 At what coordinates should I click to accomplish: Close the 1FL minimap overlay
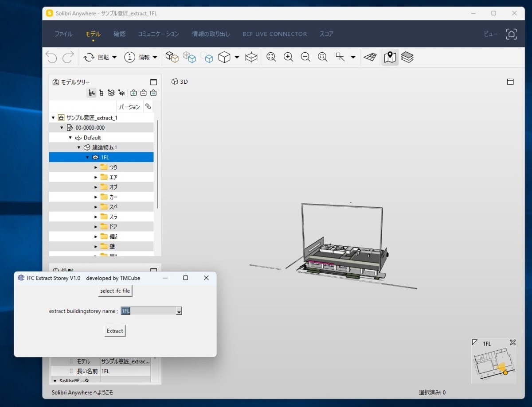click(x=512, y=342)
